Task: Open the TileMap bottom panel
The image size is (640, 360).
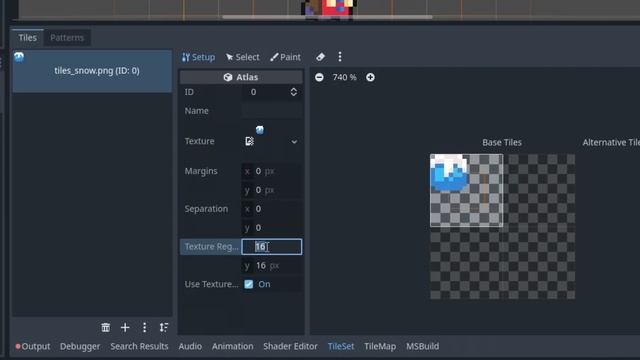Action: pyautogui.click(x=380, y=346)
